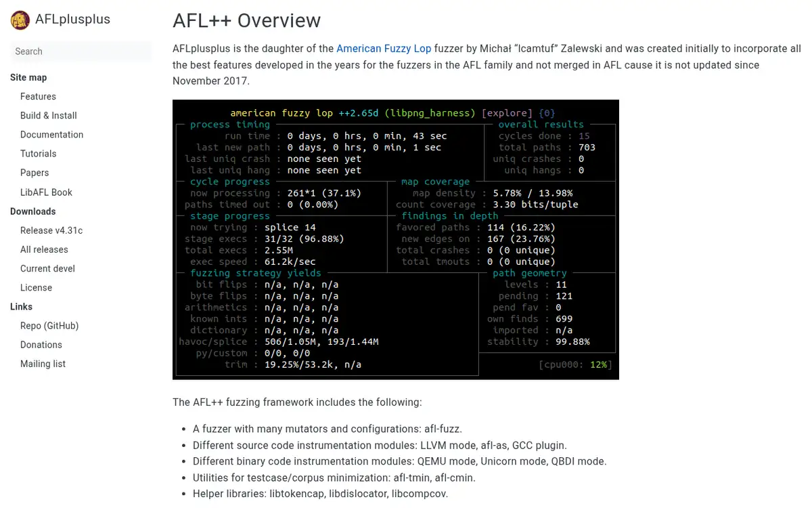Open LibAFL Book link
The image size is (812, 508).
tap(46, 192)
